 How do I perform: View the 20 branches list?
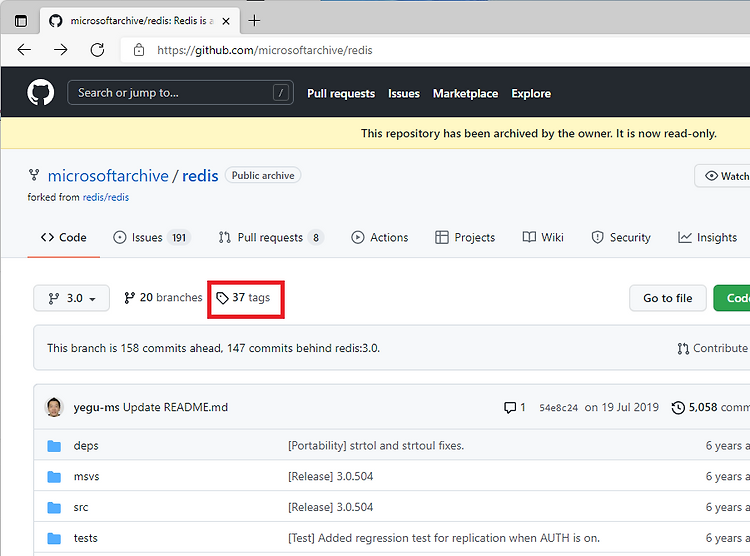163,298
